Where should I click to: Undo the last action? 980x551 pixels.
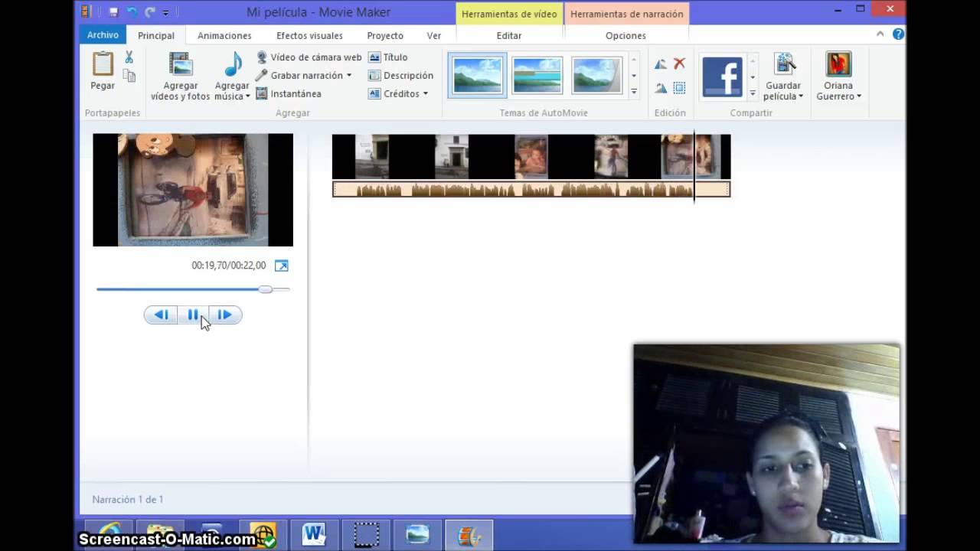pyautogui.click(x=132, y=12)
